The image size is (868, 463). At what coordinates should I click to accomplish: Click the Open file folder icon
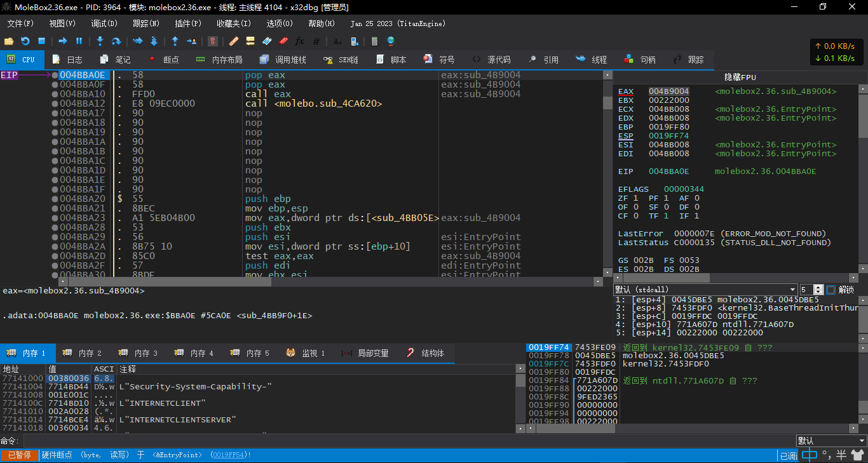click(x=9, y=41)
